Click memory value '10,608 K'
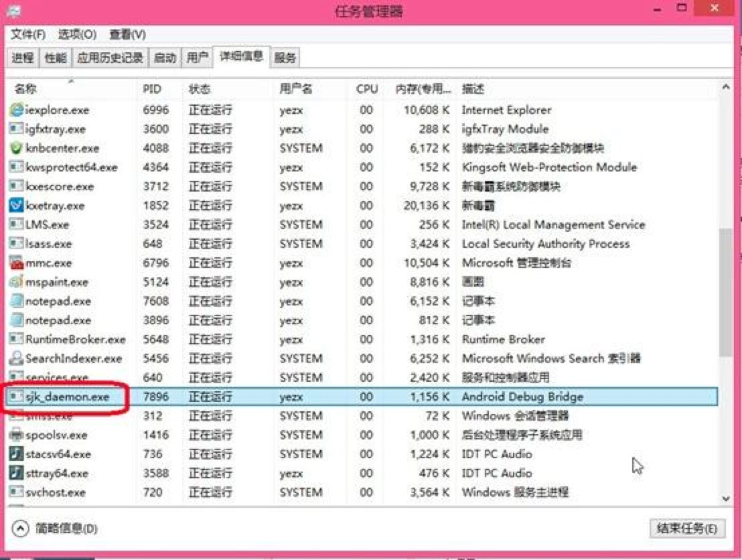 427,110
